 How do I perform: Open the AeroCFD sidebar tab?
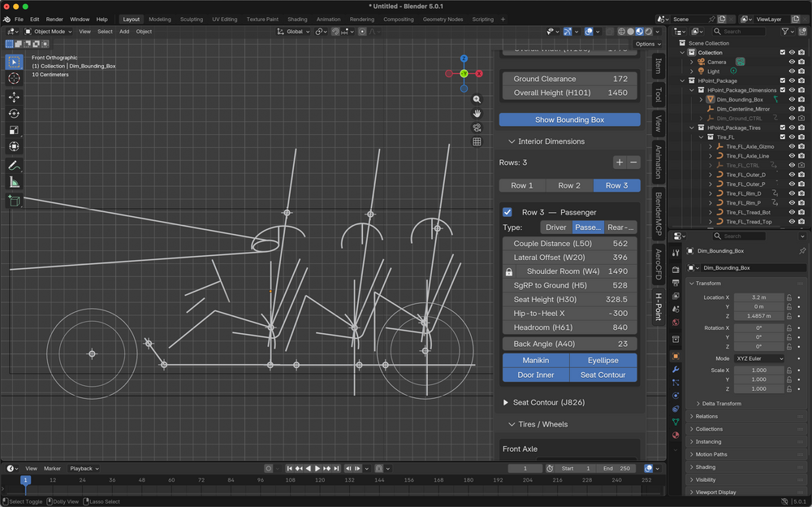pyautogui.click(x=659, y=264)
